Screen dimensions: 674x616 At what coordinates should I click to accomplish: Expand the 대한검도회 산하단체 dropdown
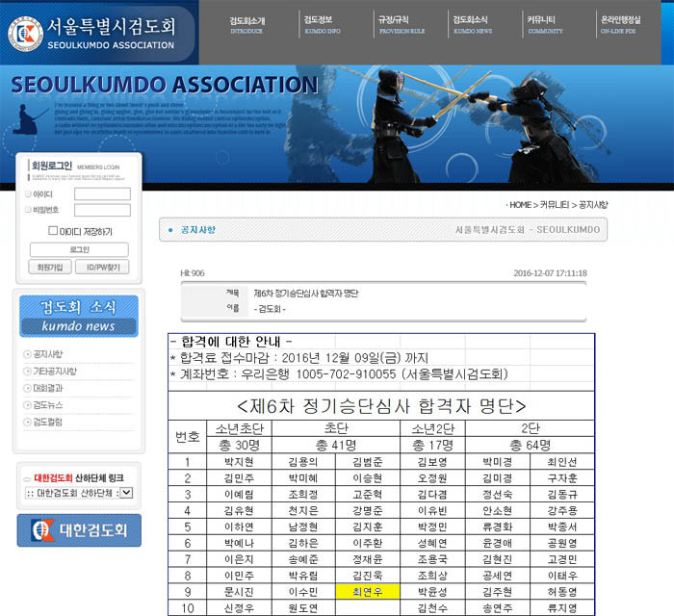pos(126,493)
